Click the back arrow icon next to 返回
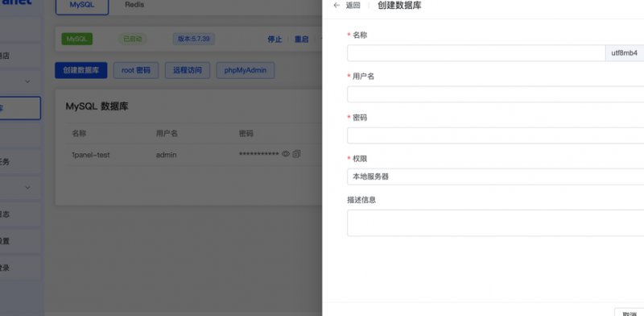Image resolution: width=644 pixels, height=316 pixels. (336, 6)
